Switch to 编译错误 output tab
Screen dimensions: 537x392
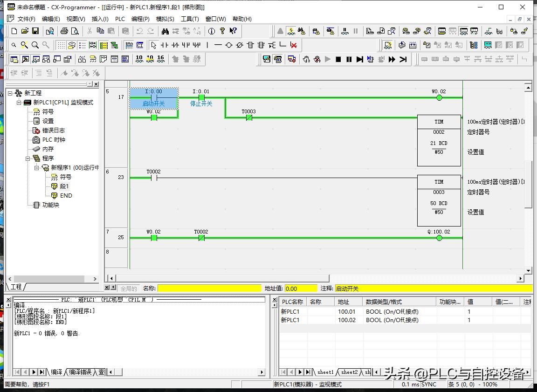click(81, 372)
